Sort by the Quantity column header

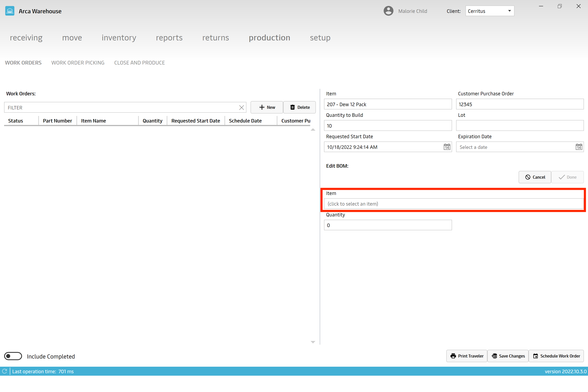tap(153, 121)
